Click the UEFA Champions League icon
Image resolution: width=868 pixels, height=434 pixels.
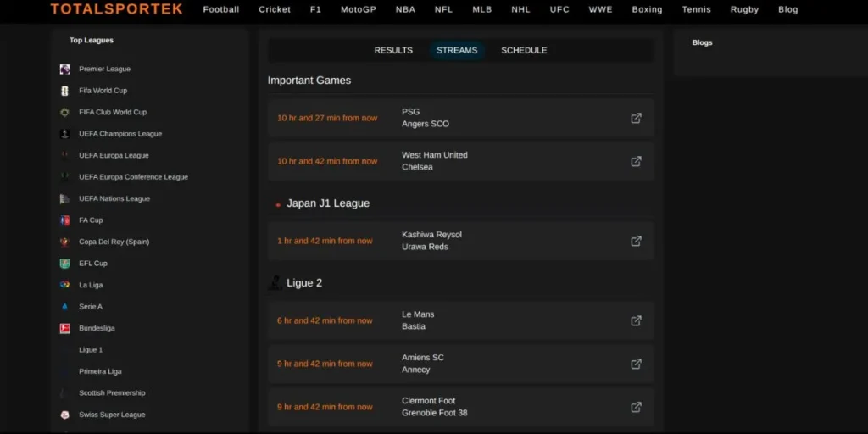click(64, 134)
